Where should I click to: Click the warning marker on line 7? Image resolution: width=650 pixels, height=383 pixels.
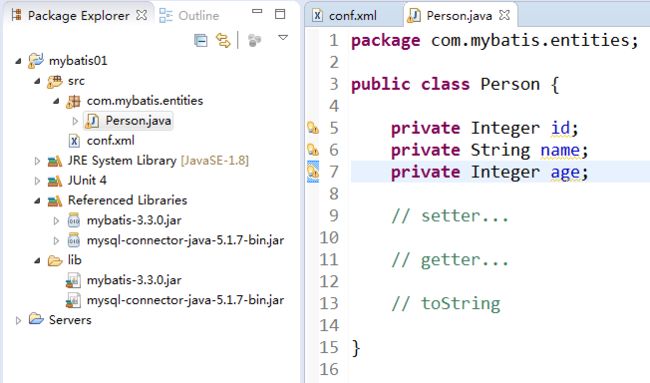click(313, 172)
